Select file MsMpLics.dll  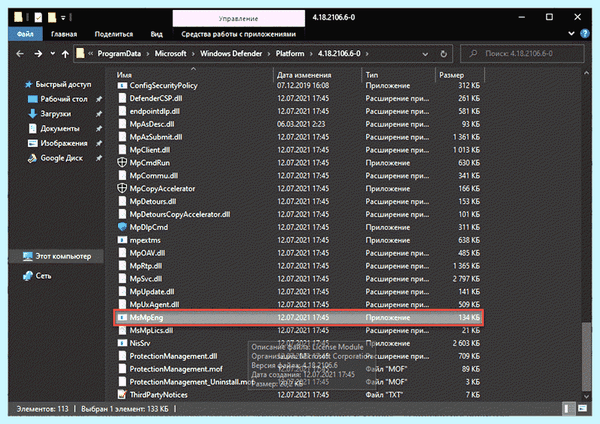point(151,330)
